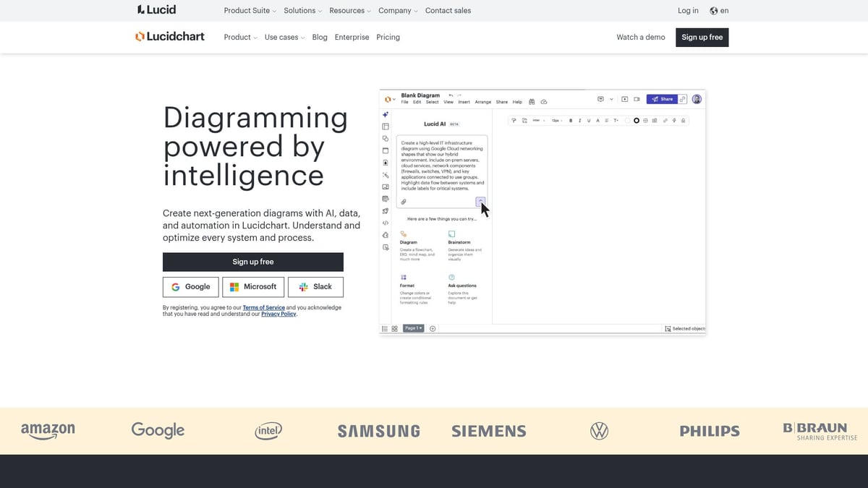Viewport: 868px width, 488px height.
Task: Apply Italic formatting from the text toolbar
Action: click(x=579, y=121)
